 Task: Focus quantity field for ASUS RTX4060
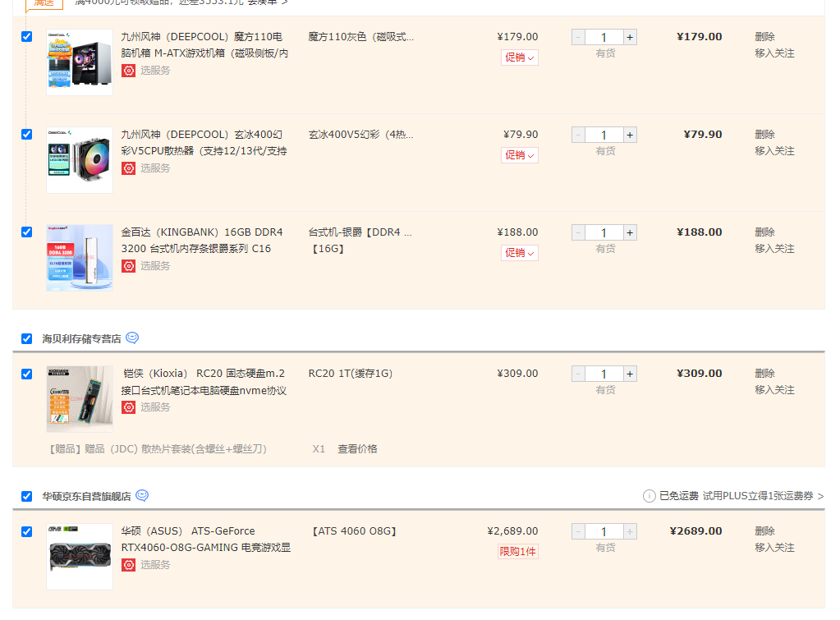click(x=604, y=531)
